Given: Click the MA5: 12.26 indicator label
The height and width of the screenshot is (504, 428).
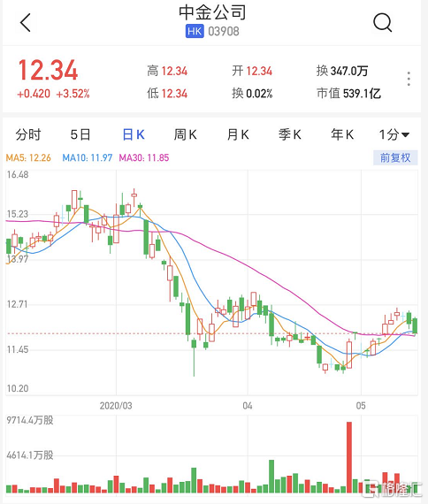Looking at the screenshot, I should pyautogui.click(x=28, y=157).
